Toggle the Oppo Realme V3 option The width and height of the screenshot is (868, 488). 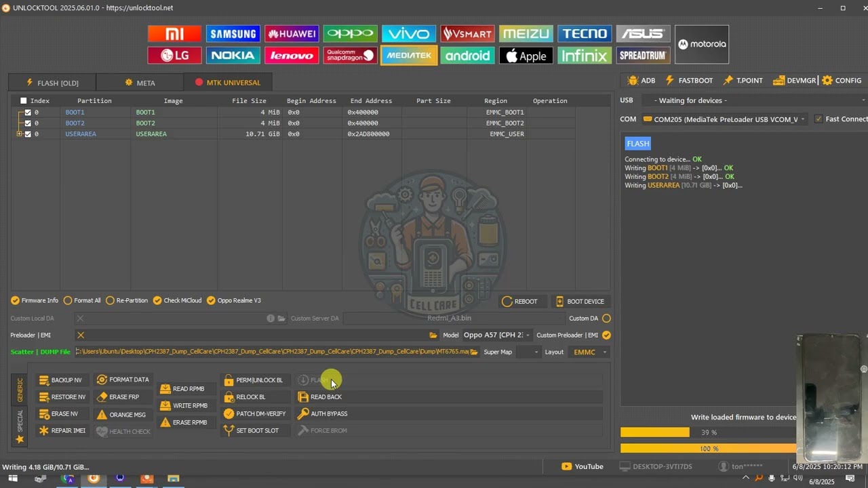click(x=234, y=300)
